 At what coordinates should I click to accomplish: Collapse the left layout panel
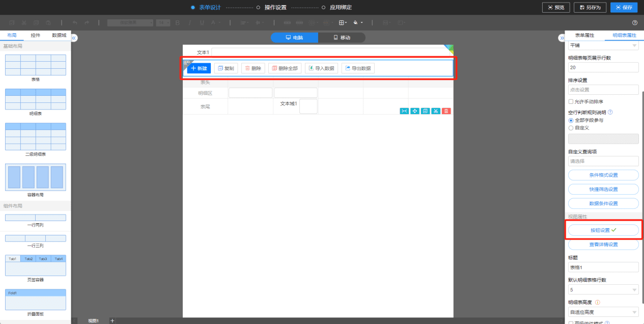point(74,38)
